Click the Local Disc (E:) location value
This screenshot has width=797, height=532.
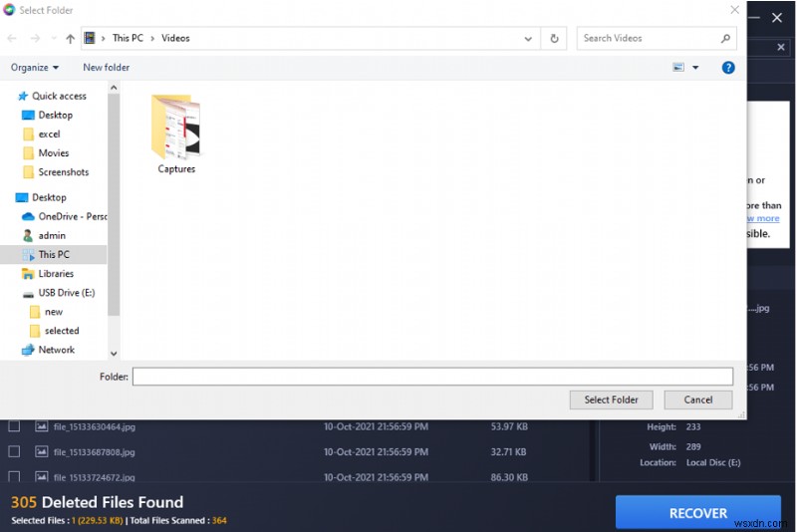(713, 463)
